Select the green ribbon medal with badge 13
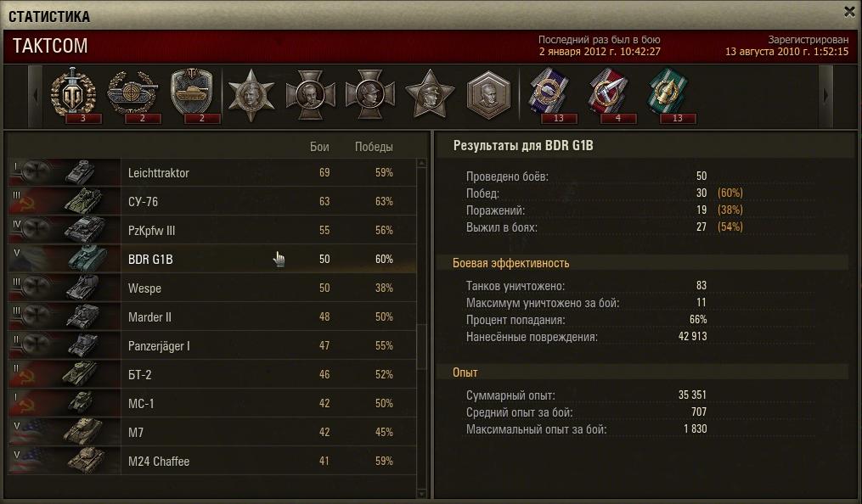Viewport: 862px width, 504px height. click(668, 94)
